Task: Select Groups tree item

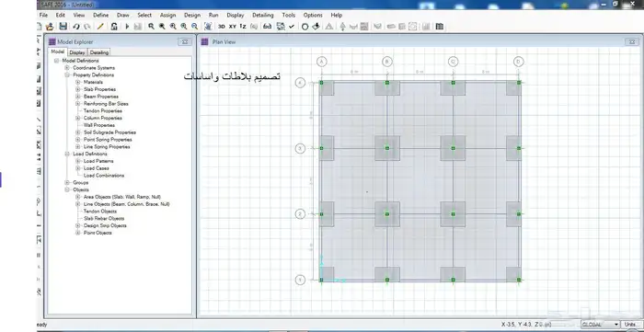Action: (81, 183)
